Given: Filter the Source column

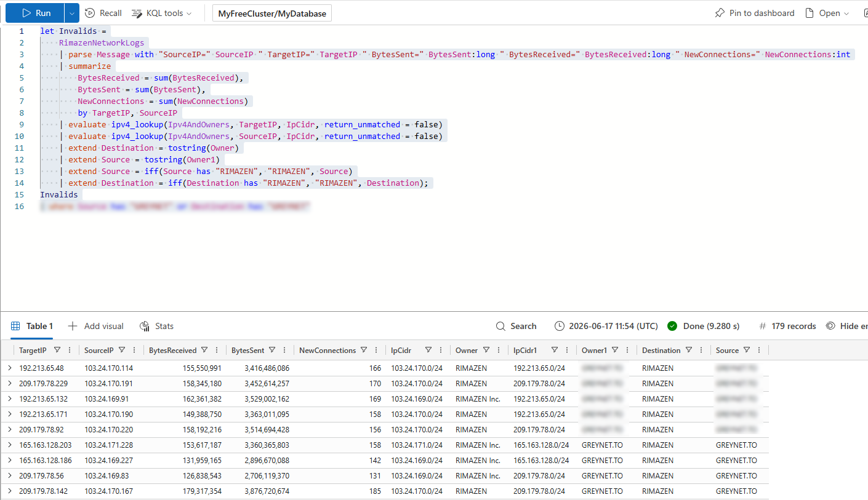Looking at the screenshot, I should click(x=747, y=350).
